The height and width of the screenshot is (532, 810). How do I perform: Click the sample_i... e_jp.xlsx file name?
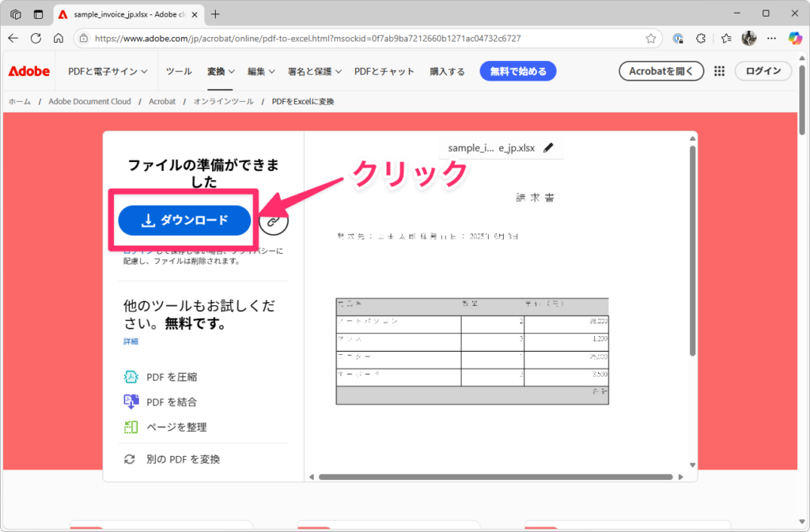pos(491,148)
